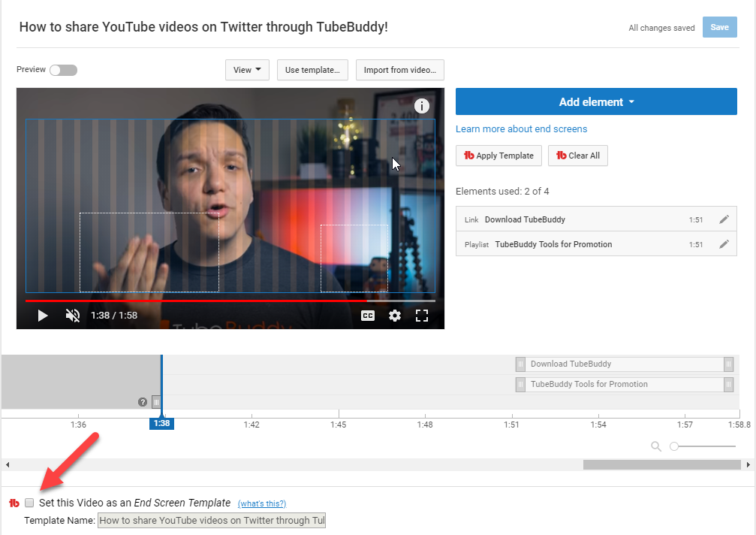Check Set this Video as End Screen Template
This screenshot has width=756, height=535.
[29, 503]
